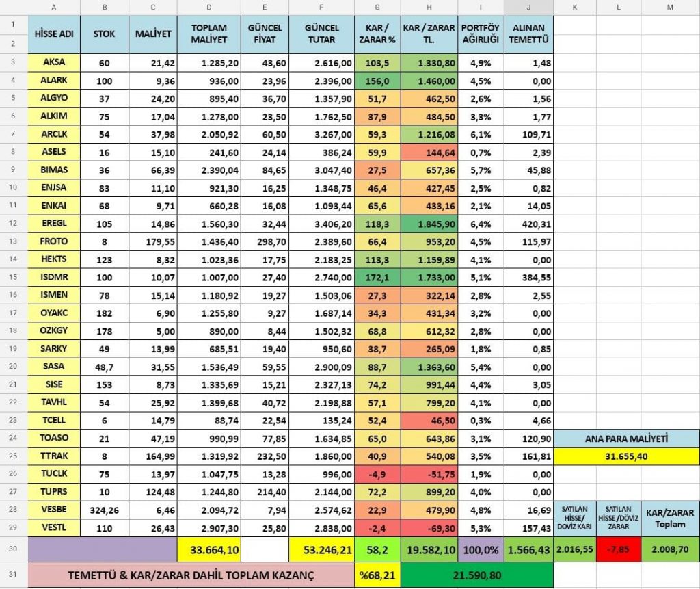The width and height of the screenshot is (700, 589).
Task: Select the ANA PARA MALİYETİ label cell
Action: 626,436
